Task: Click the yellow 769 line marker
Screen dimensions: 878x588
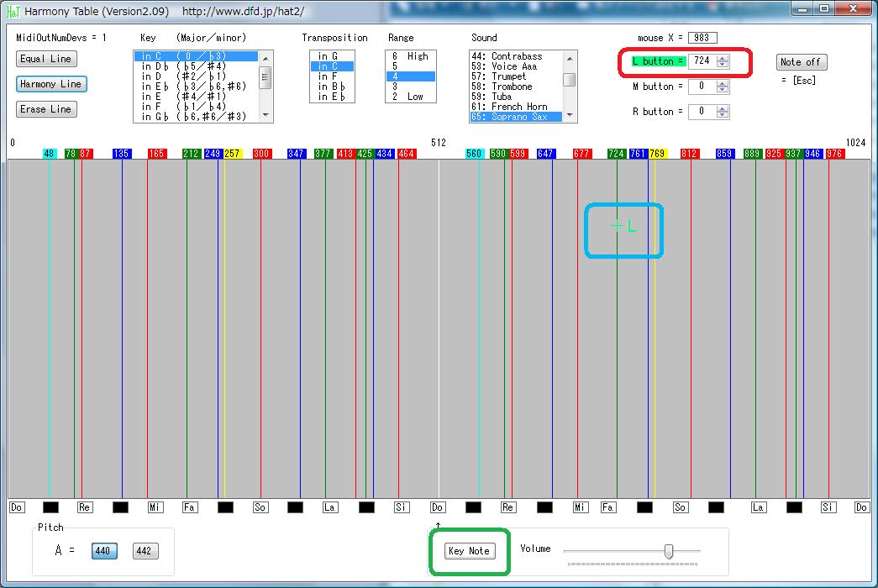Action: click(x=657, y=154)
